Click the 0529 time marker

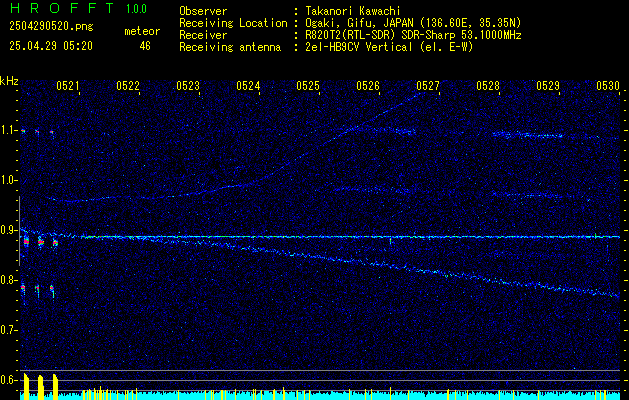pyautogui.click(x=548, y=86)
